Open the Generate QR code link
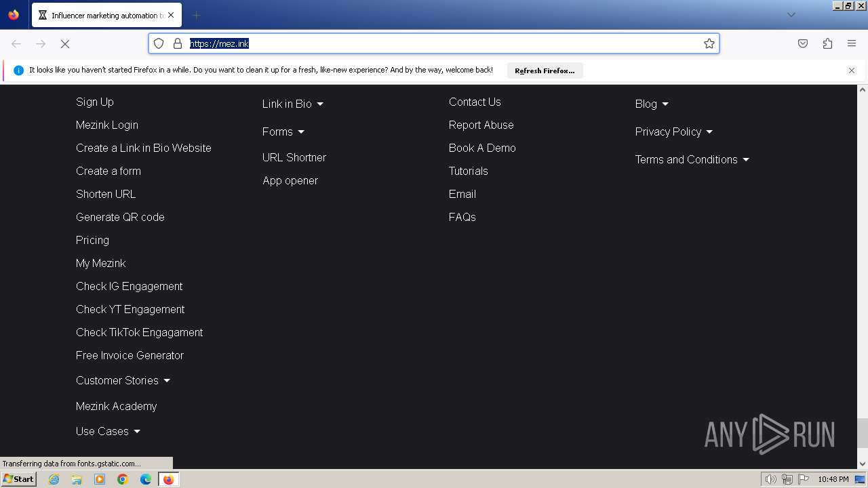 120,217
